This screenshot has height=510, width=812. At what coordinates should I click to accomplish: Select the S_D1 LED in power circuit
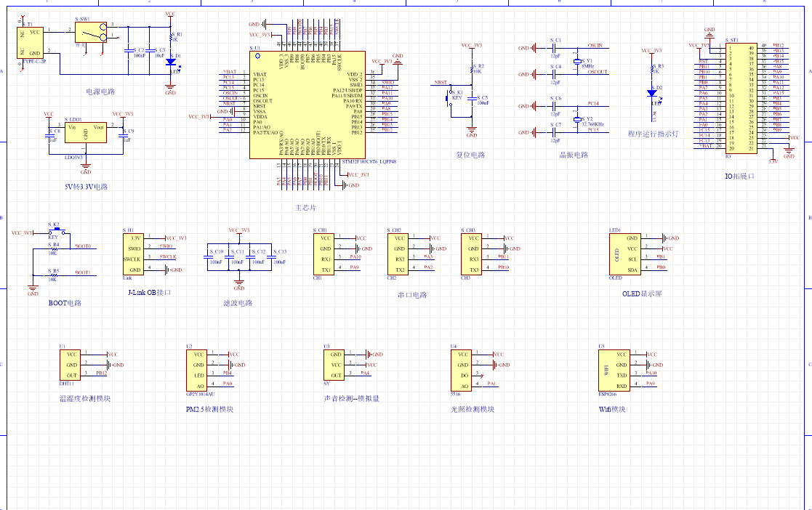tap(170, 62)
